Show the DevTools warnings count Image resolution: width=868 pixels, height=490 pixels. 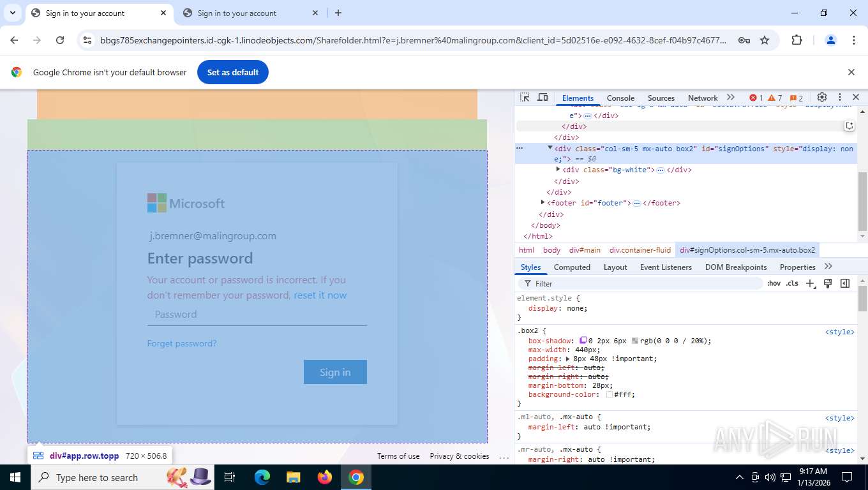pyautogui.click(x=775, y=98)
